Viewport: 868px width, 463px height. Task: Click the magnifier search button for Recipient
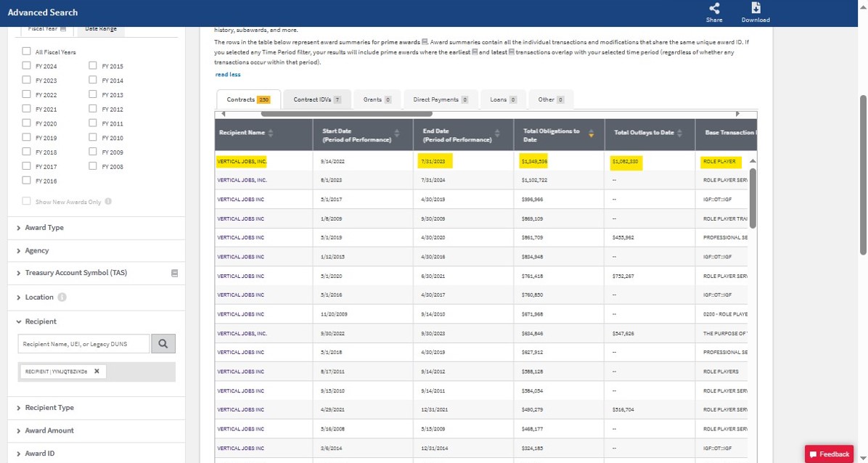(x=163, y=343)
